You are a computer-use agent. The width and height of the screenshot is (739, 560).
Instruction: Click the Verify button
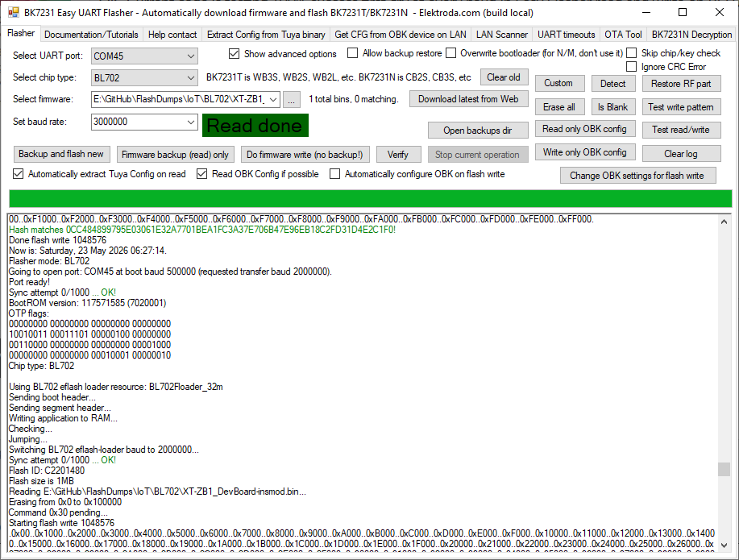point(398,155)
